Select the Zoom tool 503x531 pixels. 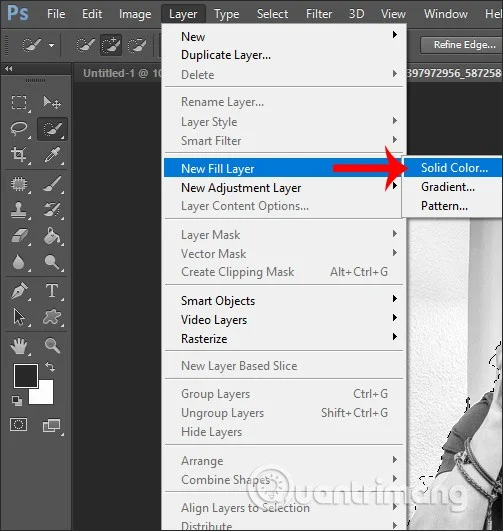click(x=52, y=346)
